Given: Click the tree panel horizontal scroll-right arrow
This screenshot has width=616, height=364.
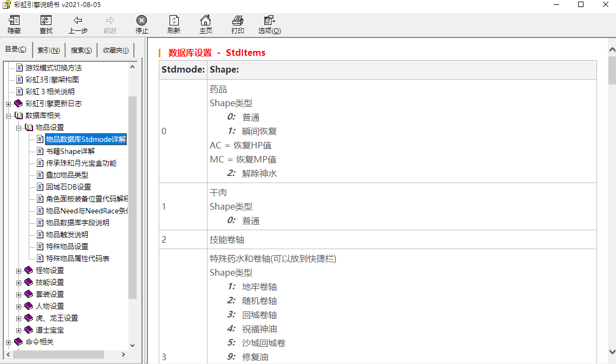Looking at the screenshot, I should [x=123, y=355].
